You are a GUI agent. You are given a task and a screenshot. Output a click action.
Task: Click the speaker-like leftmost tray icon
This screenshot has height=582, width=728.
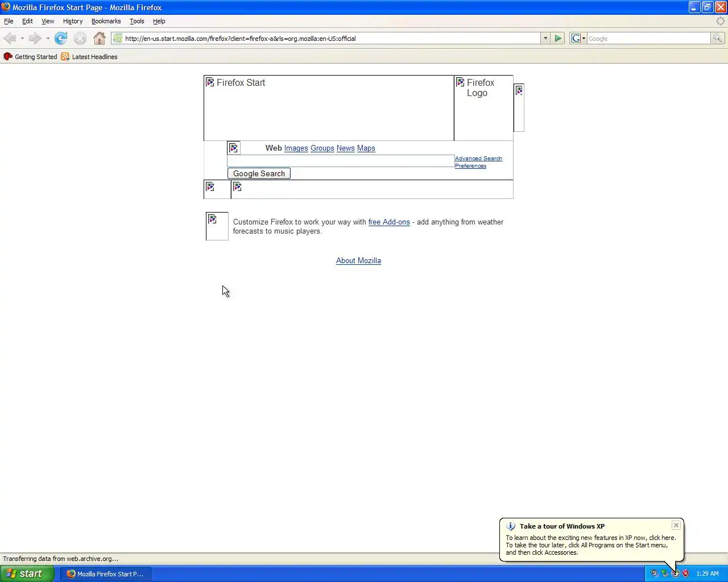click(x=655, y=573)
